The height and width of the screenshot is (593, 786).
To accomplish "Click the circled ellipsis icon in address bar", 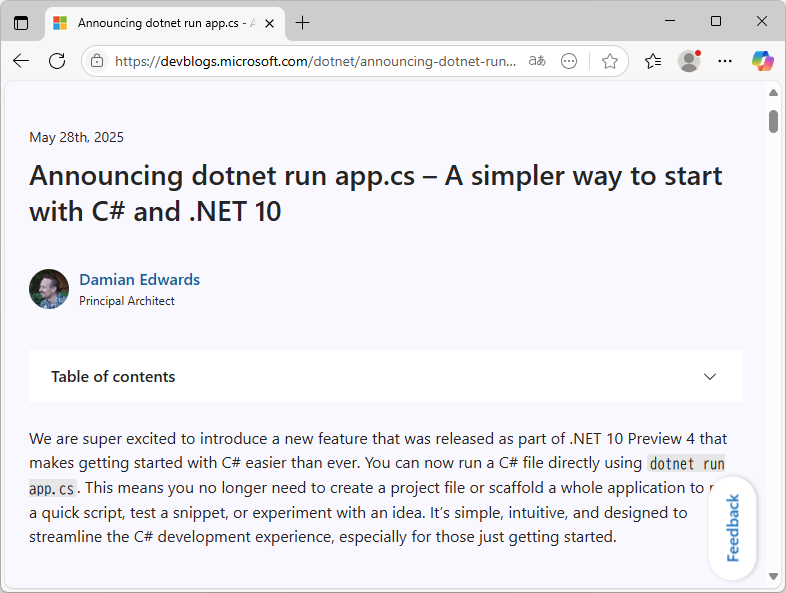I will pyautogui.click(x=569, y=61).
